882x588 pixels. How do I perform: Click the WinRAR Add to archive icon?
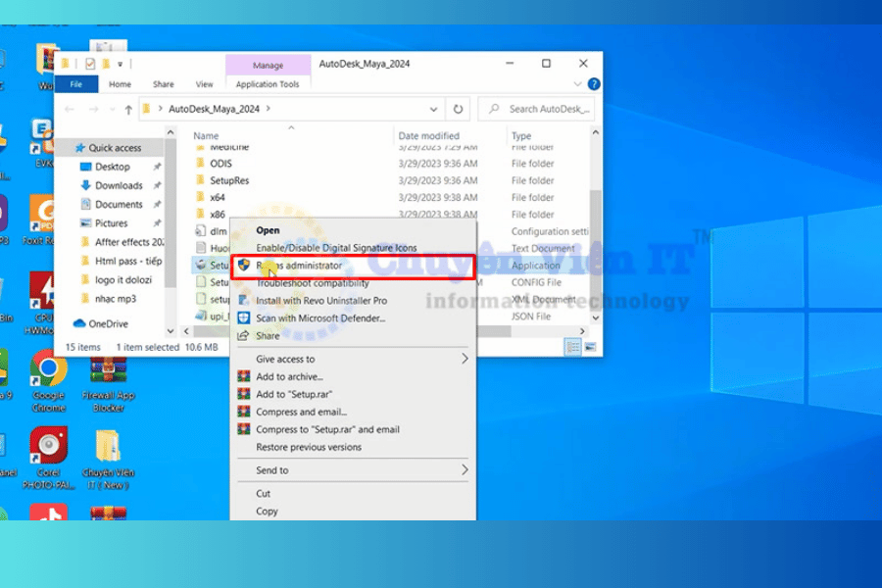(244, 376)
